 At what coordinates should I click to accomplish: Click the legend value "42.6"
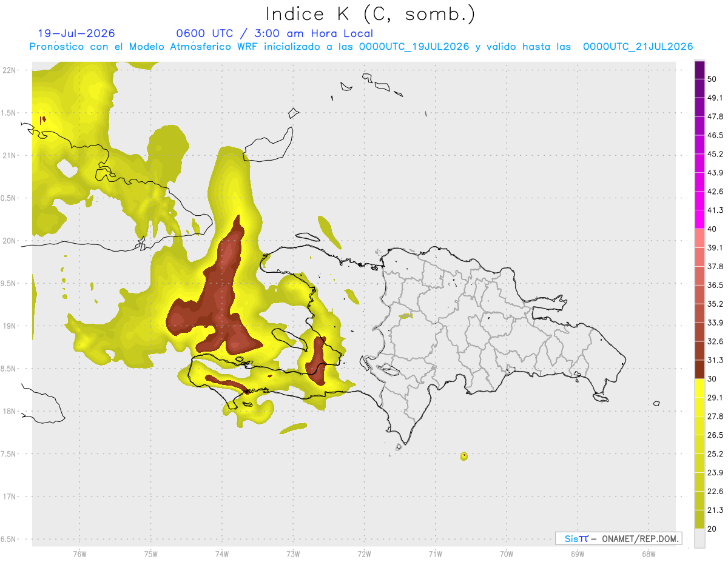coord(715,192)
